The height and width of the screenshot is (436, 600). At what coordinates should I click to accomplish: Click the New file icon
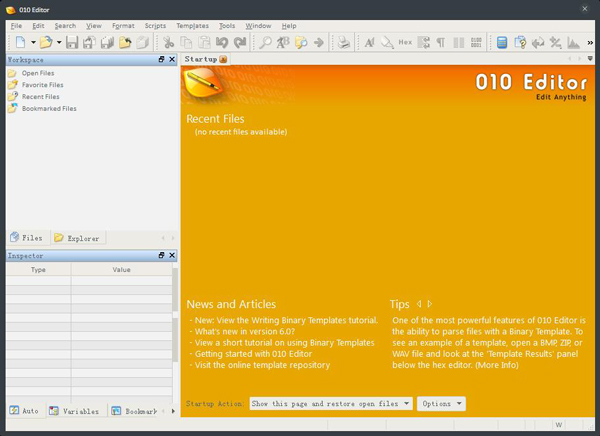(x=20, y=42)
